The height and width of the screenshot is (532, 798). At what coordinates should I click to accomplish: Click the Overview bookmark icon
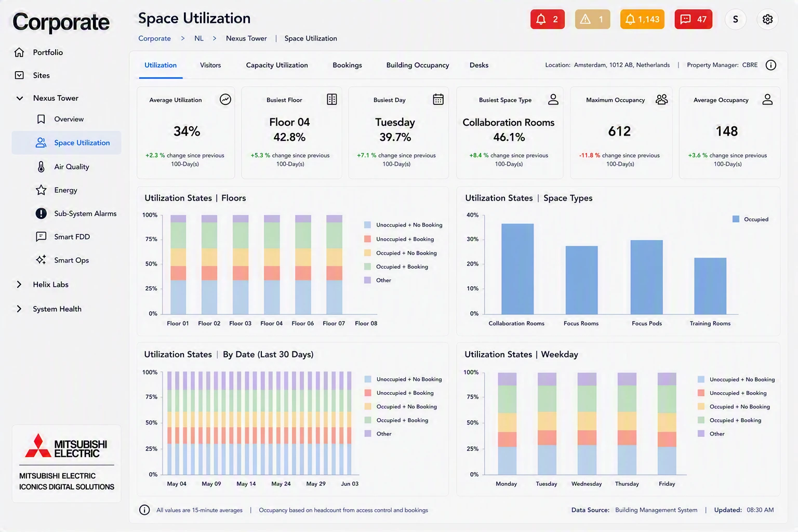41,119
